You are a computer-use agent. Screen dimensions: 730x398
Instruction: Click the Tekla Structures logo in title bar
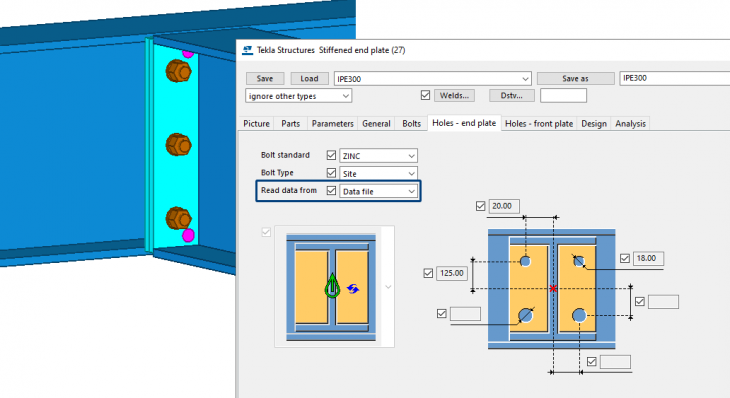(x=247, y=50)
